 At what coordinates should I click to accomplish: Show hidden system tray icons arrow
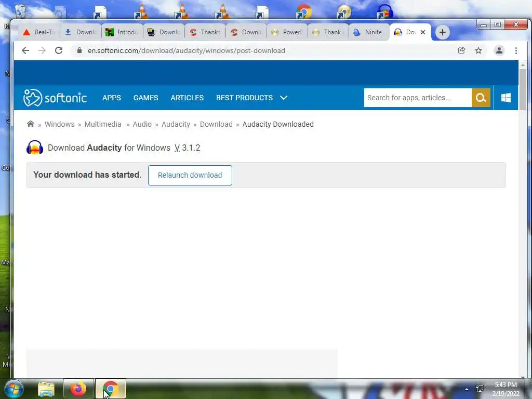click(467, 389)
